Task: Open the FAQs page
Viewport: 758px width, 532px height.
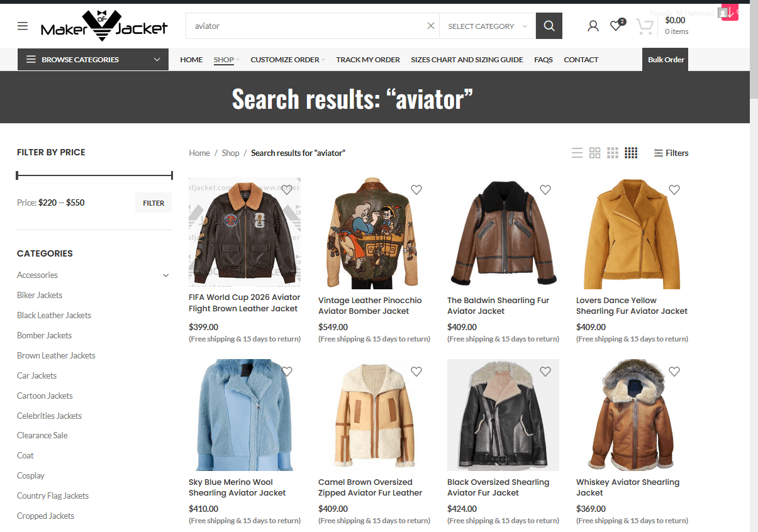Action: 543,60
